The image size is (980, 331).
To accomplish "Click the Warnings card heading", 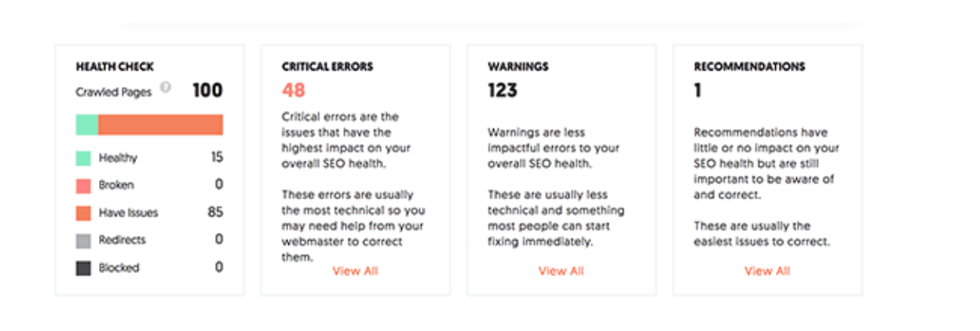I will 518,67.
